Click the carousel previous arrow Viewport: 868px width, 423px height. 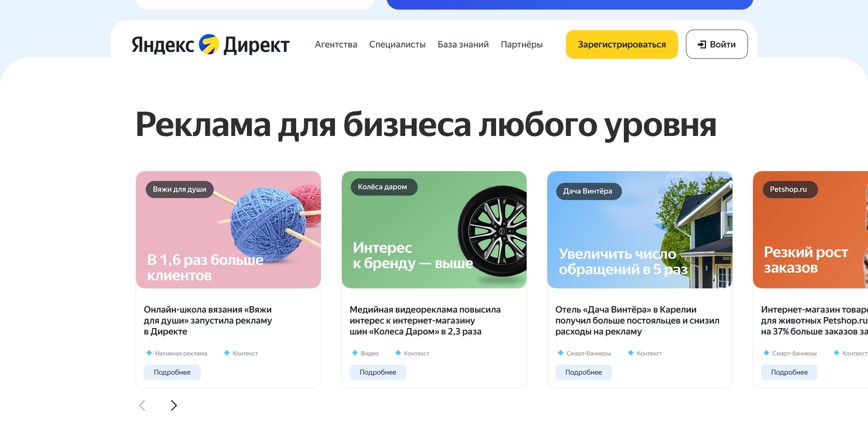(142, 405)
